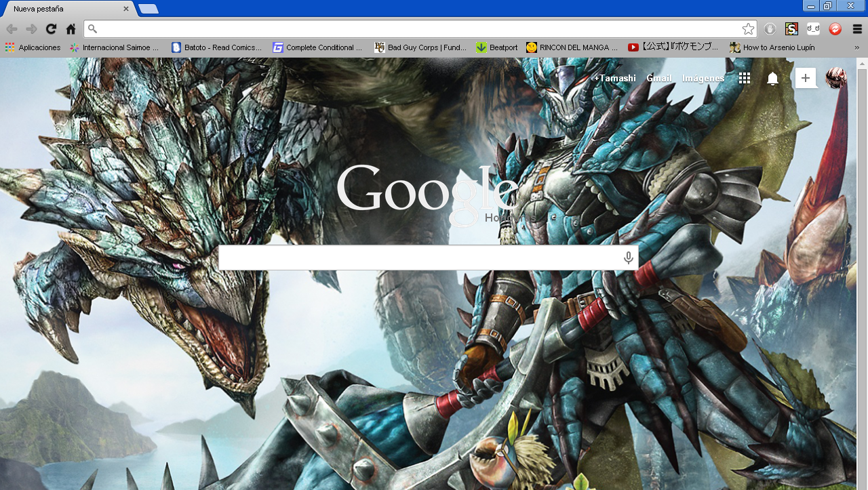
Task: Open the Batoto - Read Comics bookmark
Action: click(216, 47)
